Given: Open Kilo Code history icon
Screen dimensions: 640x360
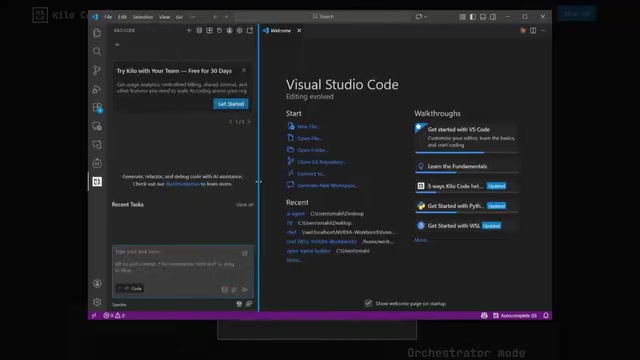Looking at the screenshot, I should pyautogui.click(x=219, y=31).
